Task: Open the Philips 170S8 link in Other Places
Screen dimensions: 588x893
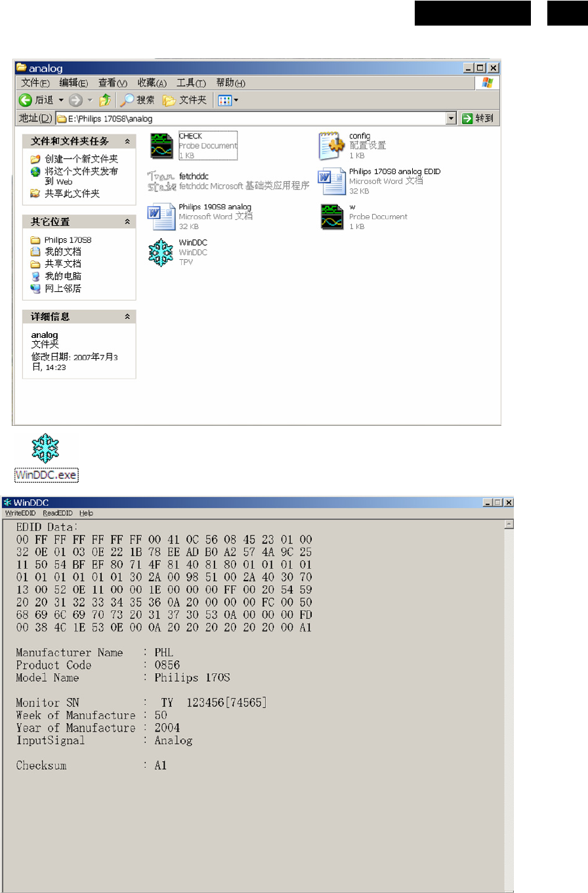Action: 61,240
